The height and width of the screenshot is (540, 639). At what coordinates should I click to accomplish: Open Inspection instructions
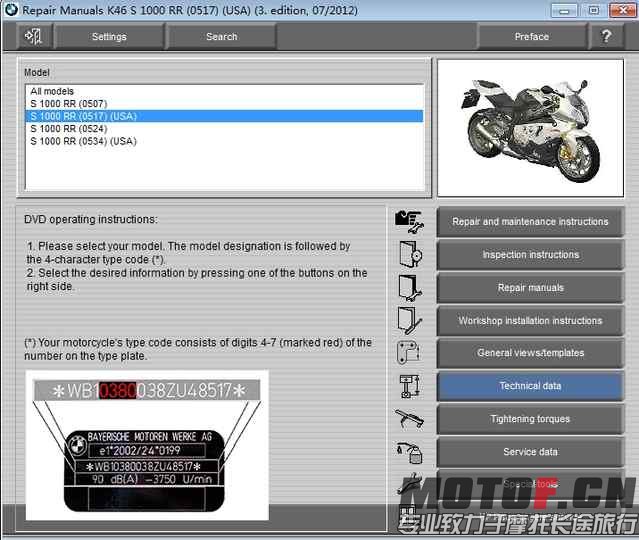(530, 255)
